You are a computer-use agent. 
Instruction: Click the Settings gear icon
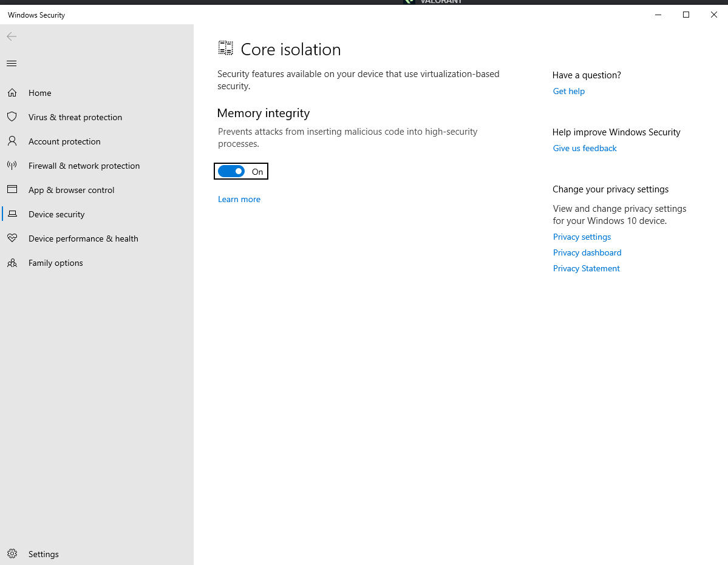(x=12, y=554)
